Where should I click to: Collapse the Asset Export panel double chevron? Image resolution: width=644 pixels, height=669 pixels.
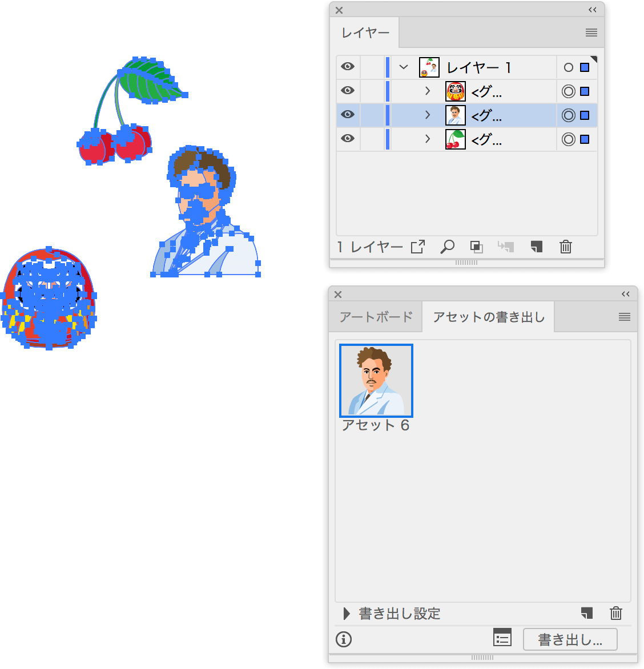pos(626,294)
